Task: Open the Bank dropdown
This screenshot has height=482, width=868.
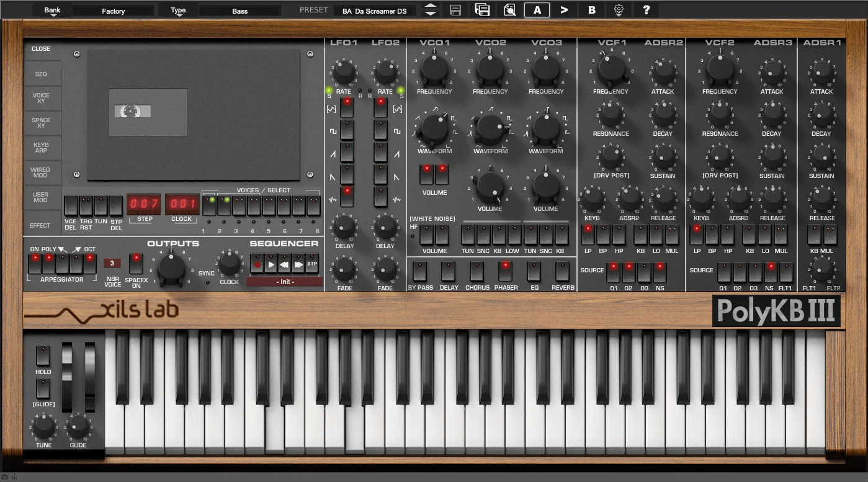Action: [53, 11]
